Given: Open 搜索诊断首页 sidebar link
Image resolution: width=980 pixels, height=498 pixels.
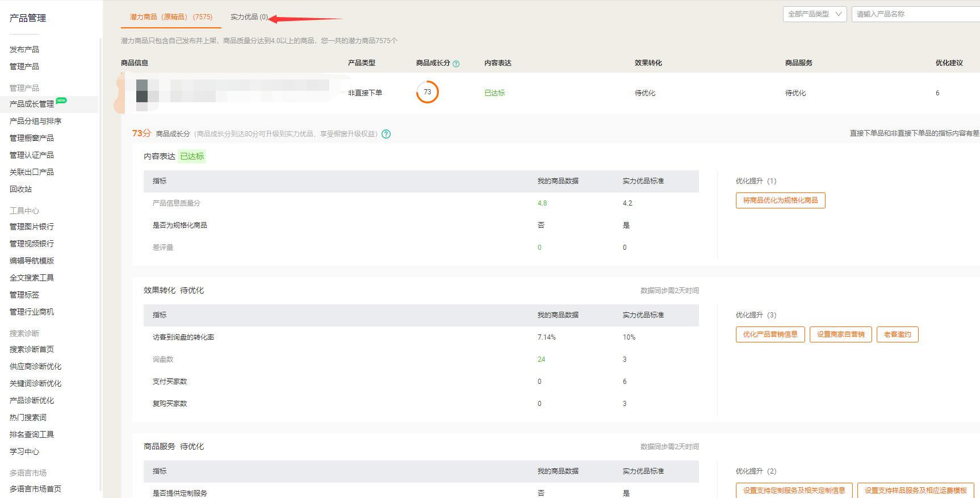Looking at the screenshot, I should pyautogui.click(x=32, y=349).
